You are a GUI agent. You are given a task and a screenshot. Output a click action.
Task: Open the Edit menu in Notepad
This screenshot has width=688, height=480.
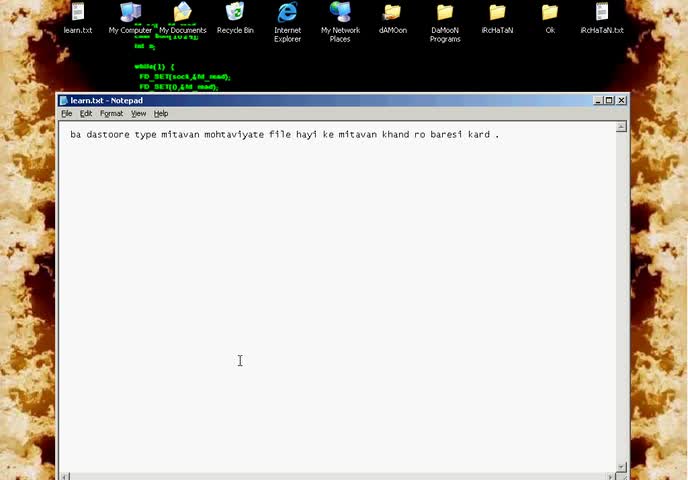[x=86, y=114]
